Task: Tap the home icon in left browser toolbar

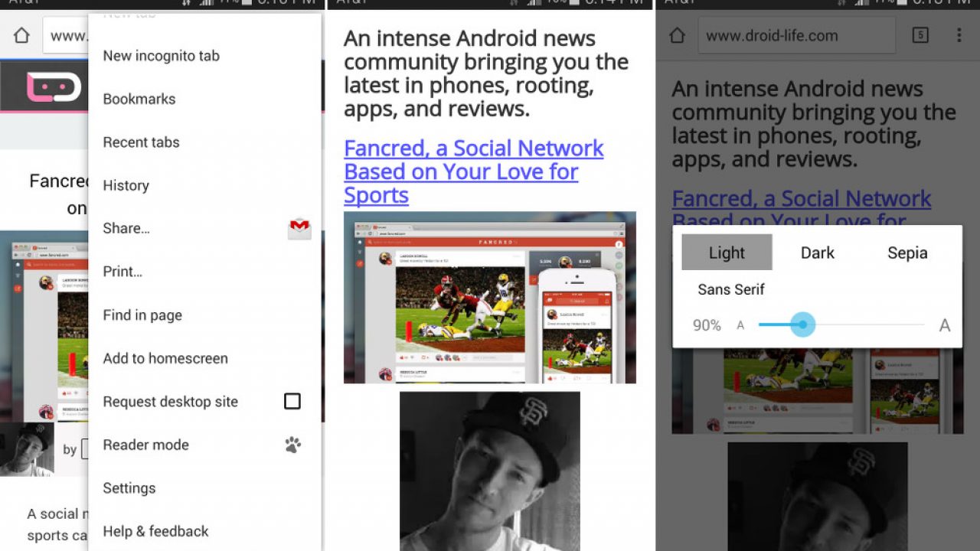Action: coord(21,35)
